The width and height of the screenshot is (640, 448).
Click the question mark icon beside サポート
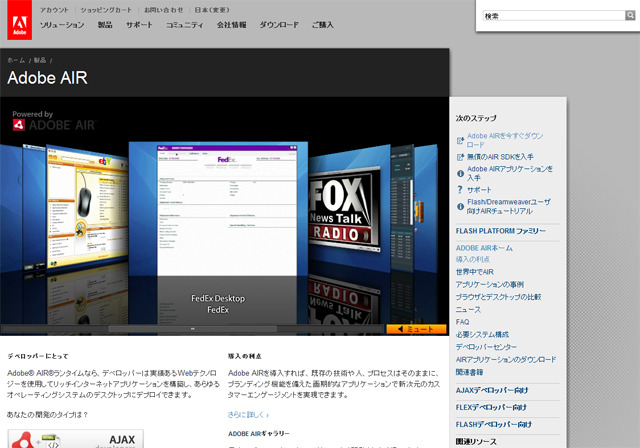pyautogui.click(x=460, y=190)
